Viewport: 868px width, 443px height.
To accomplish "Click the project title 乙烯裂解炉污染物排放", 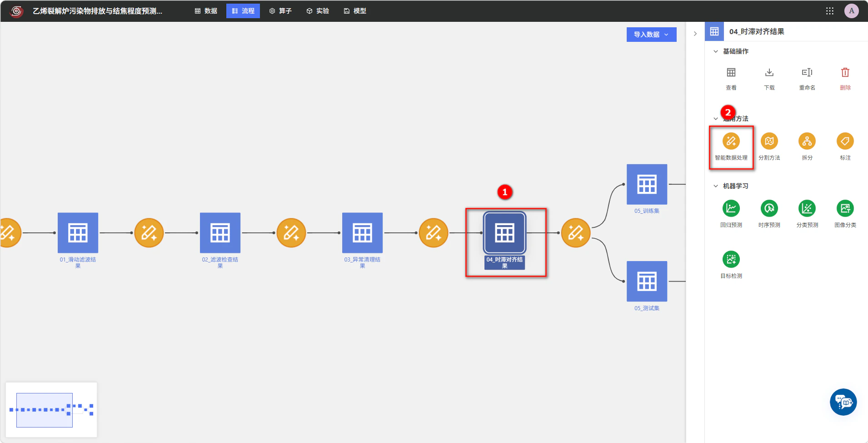I will pyautogui.click(x=97, y=11).
